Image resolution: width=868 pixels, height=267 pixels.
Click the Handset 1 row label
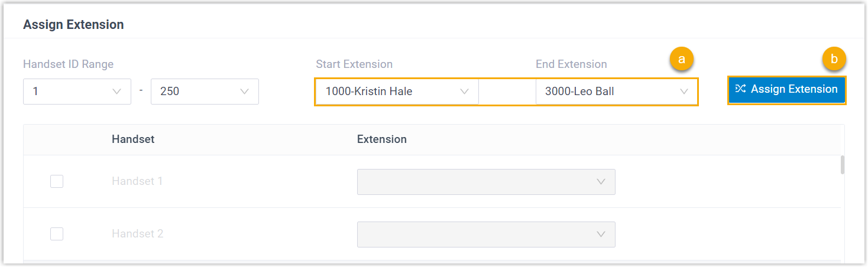click(x=137, y=181)
